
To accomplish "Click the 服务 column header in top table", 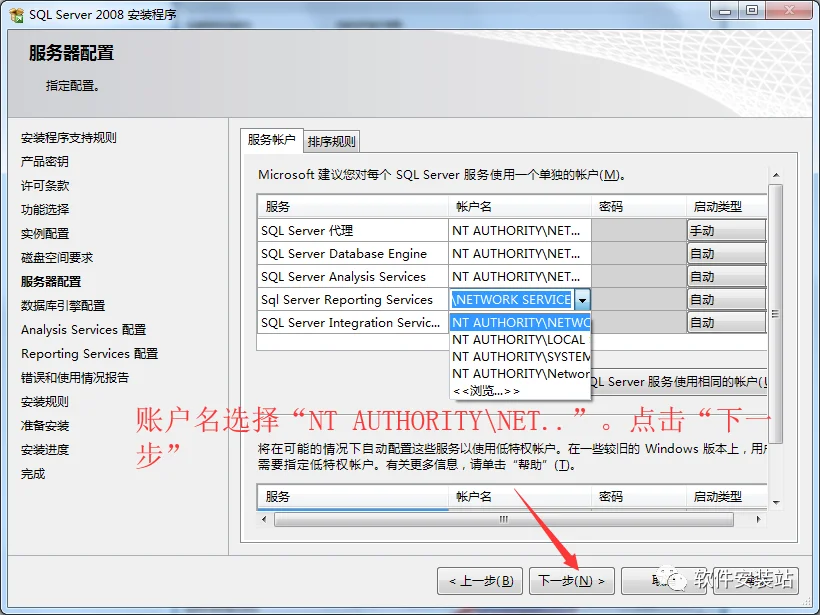I will [x=352, y=207].
